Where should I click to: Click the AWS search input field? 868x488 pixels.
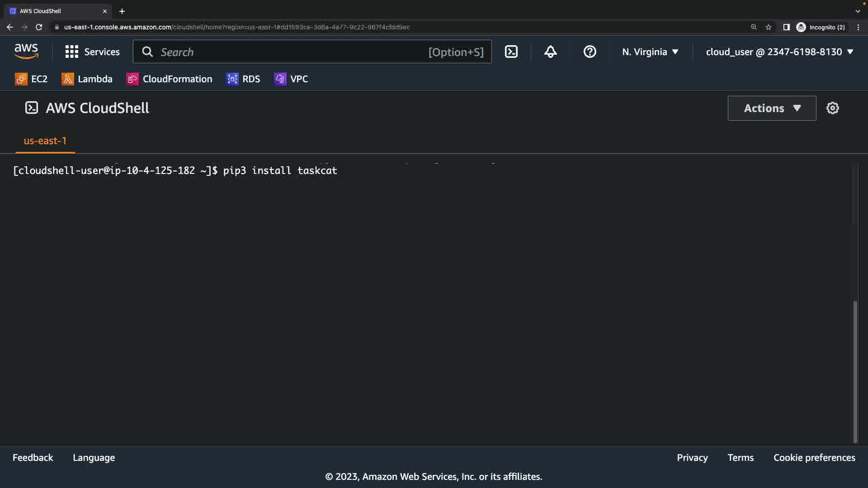pyautogui.click(x=294, y=52)
